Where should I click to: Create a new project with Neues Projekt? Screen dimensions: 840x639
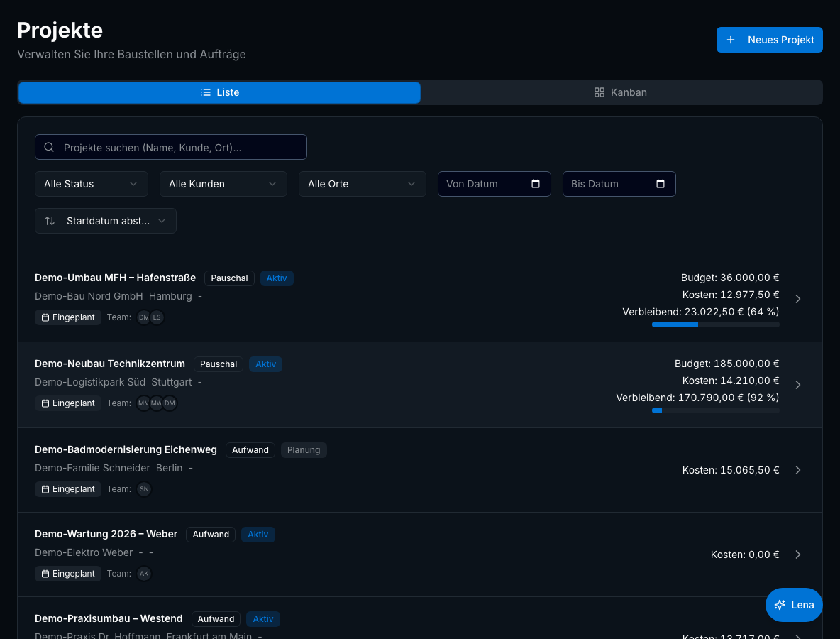(x=769, y=40)
